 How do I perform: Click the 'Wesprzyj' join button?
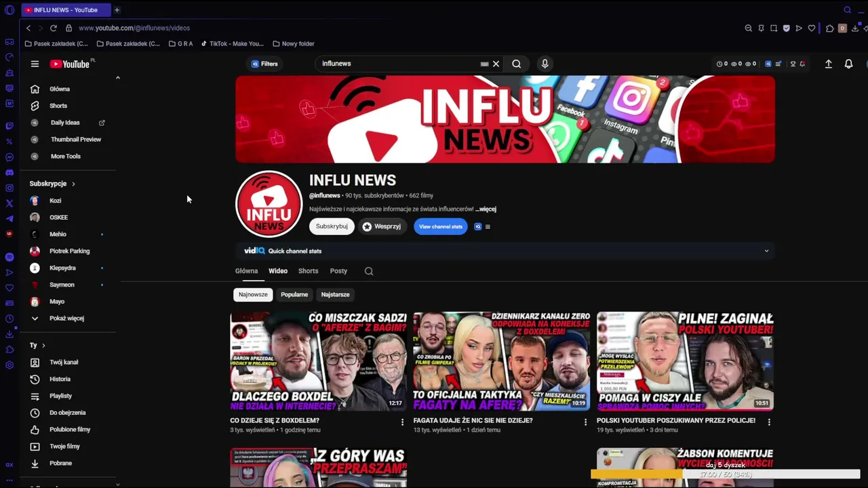[382, 226]
